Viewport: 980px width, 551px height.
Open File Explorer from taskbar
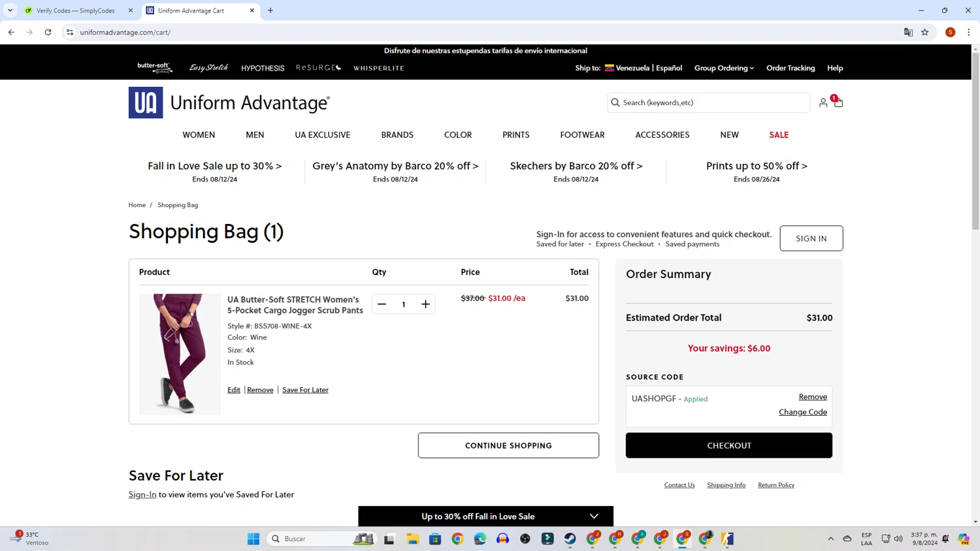click(412, 539)
